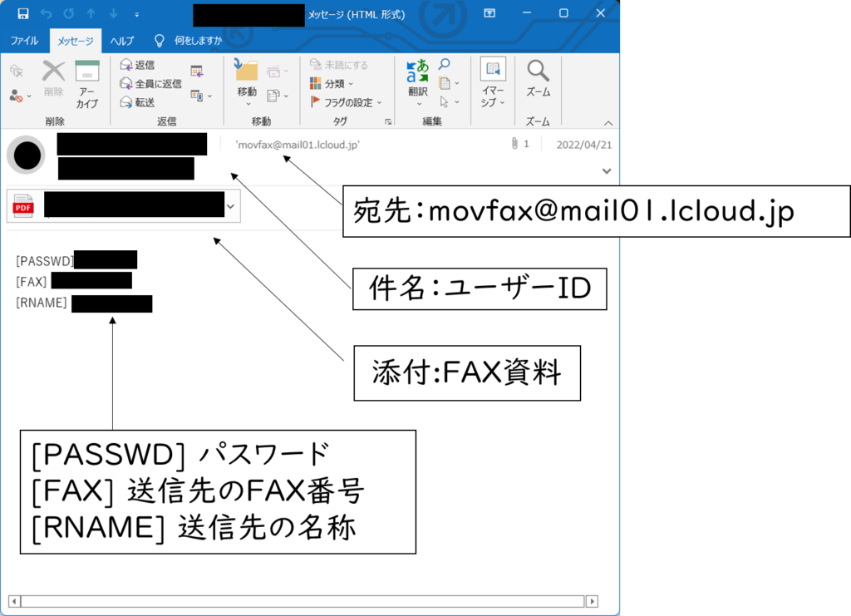Select the メッセージ ribbon tab
Viewport: 851px width, 616px height.
(x=76, y=41)
